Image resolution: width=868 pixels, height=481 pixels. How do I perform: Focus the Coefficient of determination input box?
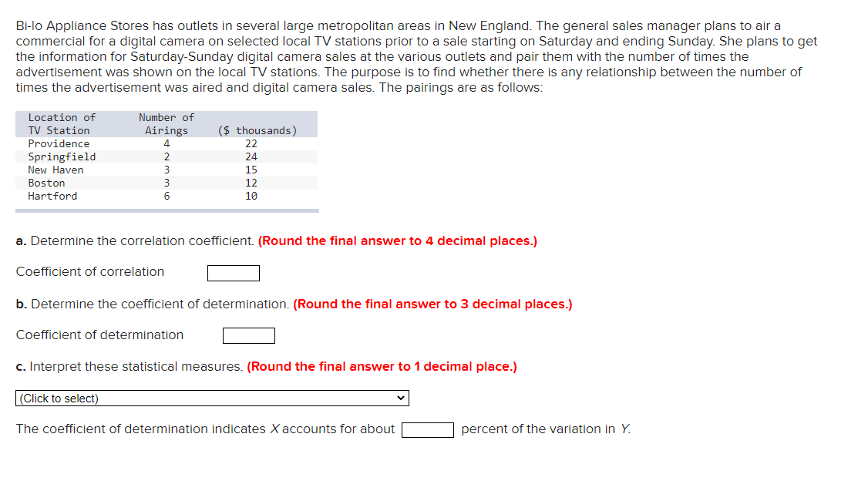pos(248,335)
